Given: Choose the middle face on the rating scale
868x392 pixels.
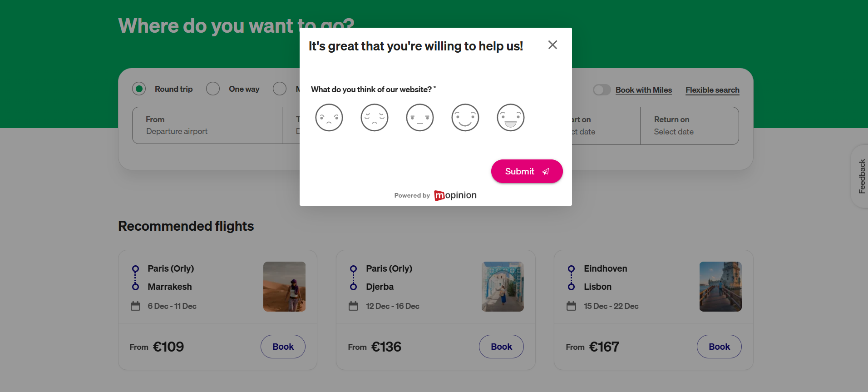Looking at the screenshot, I should [x=419, y=117].
